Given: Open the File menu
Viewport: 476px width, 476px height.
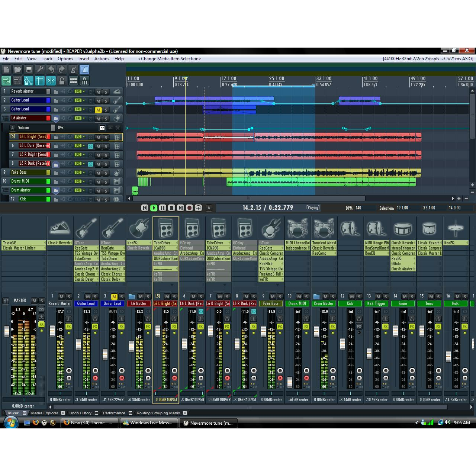Looking at the screenshot, I should 6,59.
